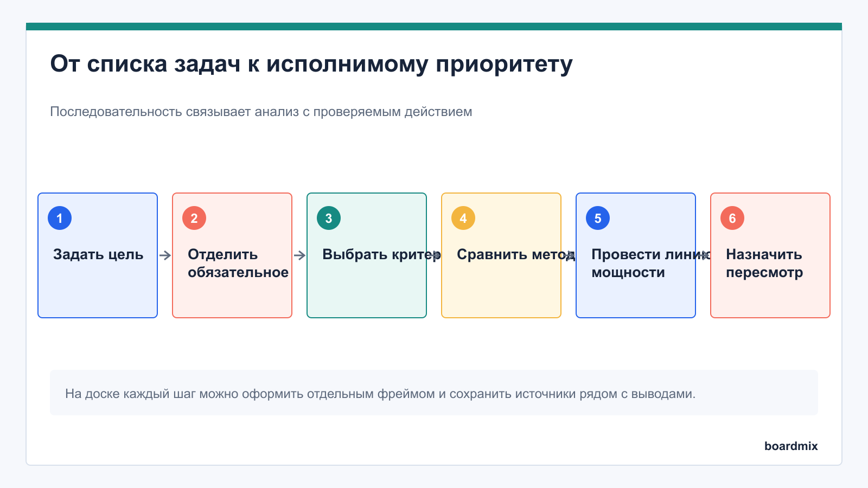Select the "Задать цель" step label
The width and height of the screenshot is (868, 488).
pos(98,254)
